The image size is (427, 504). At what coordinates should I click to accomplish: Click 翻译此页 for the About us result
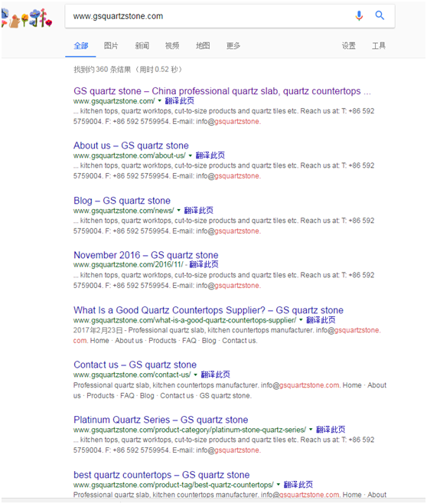point(210,155)
